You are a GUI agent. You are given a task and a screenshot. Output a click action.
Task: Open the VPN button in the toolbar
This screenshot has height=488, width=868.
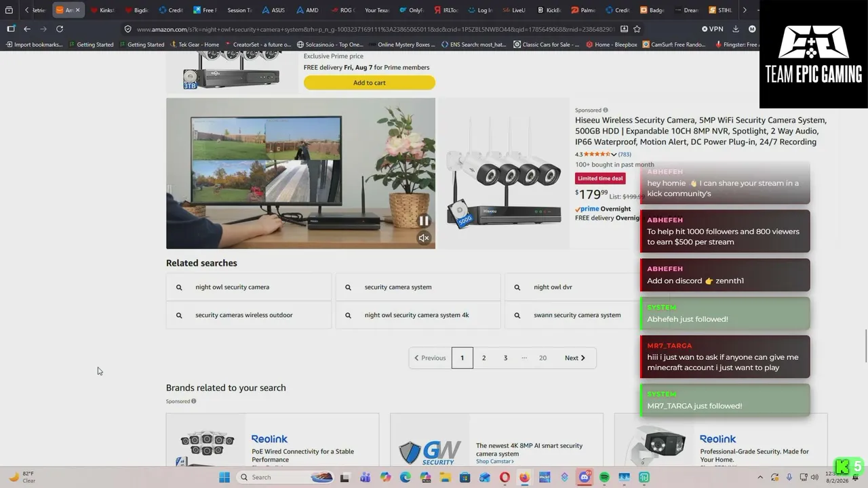tap(713, 29)
